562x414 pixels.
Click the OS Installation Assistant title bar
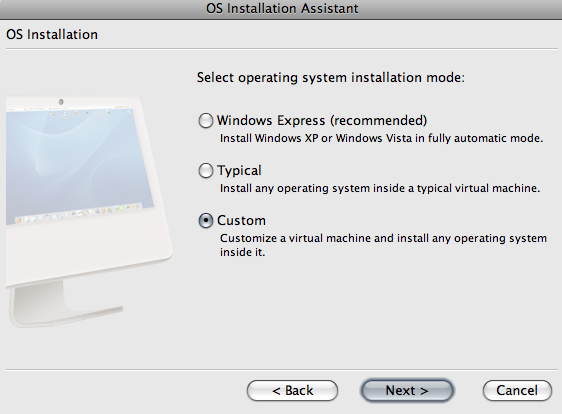coord(281,9)
